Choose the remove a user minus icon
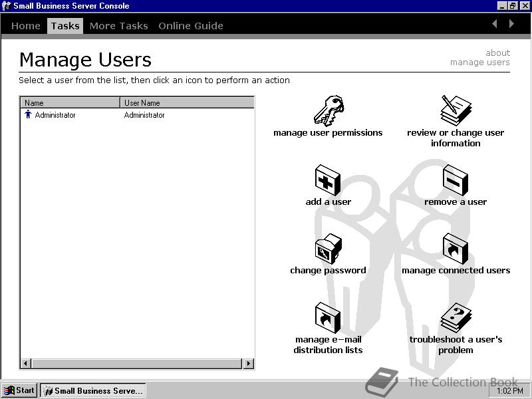The height and width of the screenshot is (399, 532). pos(456,180)
